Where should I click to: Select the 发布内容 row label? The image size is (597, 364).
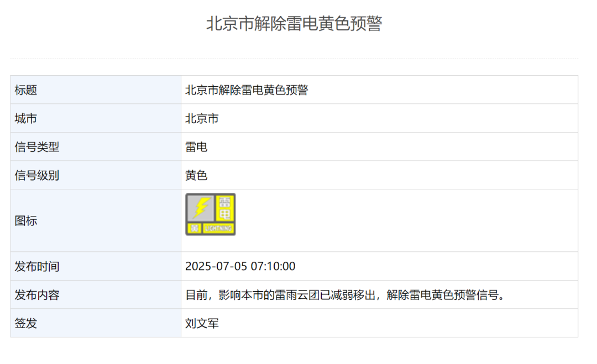tap(37, 295)
